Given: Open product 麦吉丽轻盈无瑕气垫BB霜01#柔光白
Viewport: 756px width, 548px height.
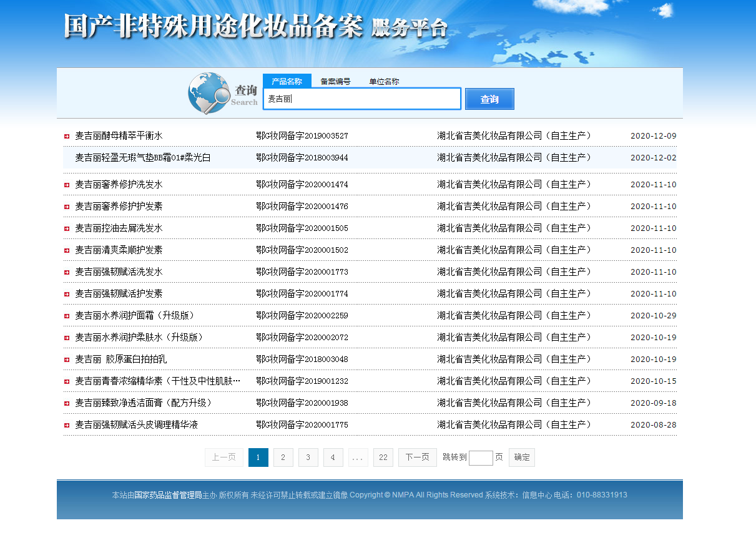Looking at the screenshot, I should click(143, 157).
